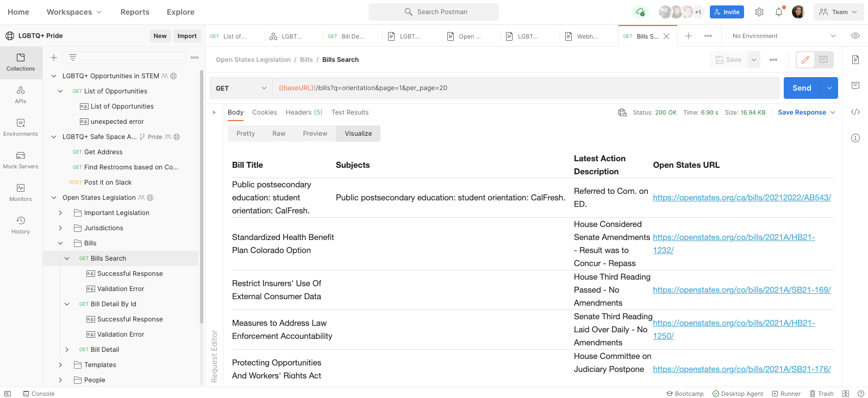Expand the request editor pane arrow
This screenshot has width=868, height=398.
pyautogui.click(x=214, y=112)
